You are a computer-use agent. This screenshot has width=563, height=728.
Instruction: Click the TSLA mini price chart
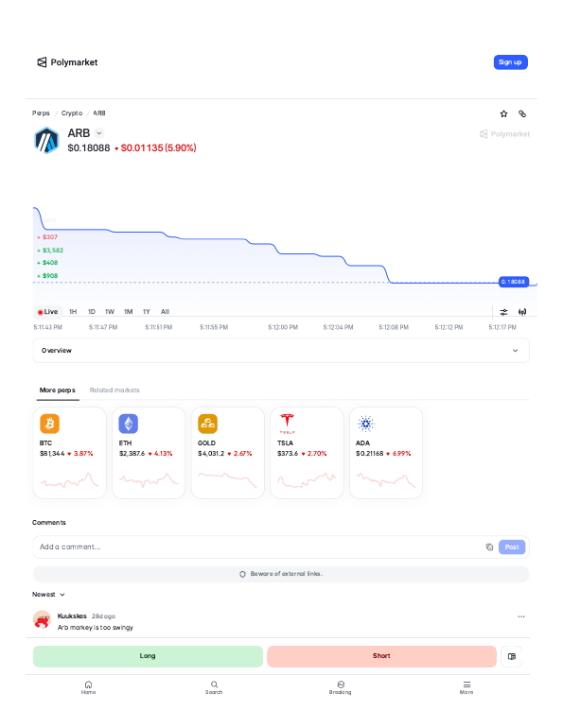coord(307,480)
